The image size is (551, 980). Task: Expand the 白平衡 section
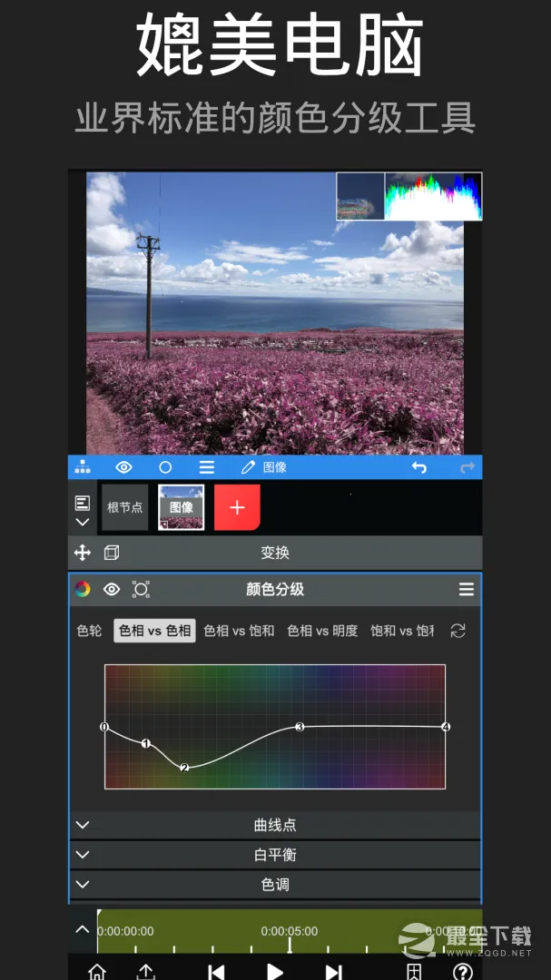275,855
